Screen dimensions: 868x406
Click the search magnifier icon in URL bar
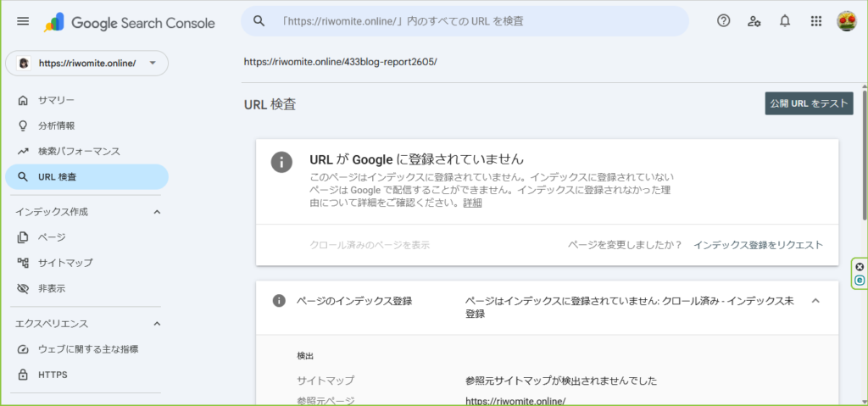(x=259, y=21)
